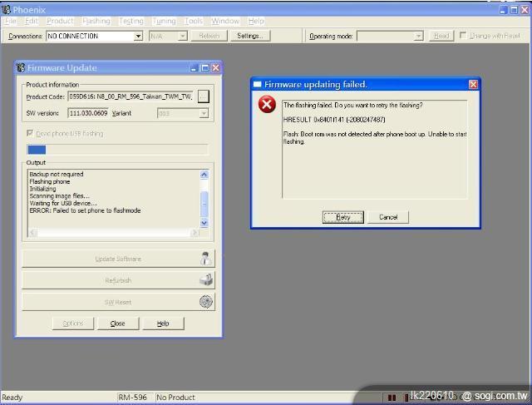532x405 pixels.
Task: Click 'Ready' status bar text
Action: (12, 398)
